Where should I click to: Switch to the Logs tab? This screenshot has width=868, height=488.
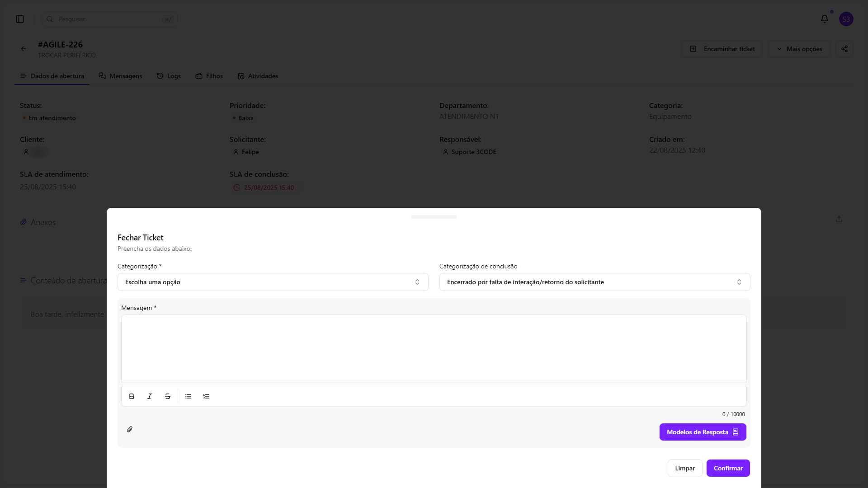coord(169,76)
